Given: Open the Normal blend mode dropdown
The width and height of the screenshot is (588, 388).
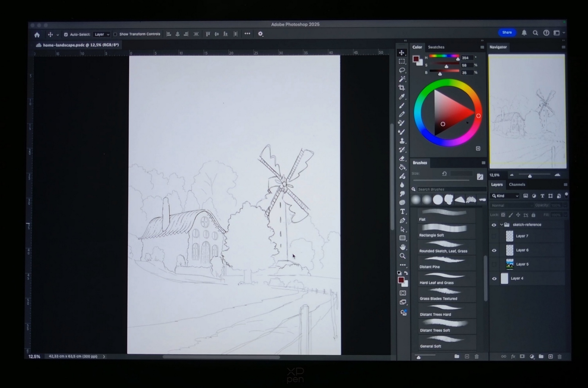Looking at the screenshot, I should click(511, 205).
